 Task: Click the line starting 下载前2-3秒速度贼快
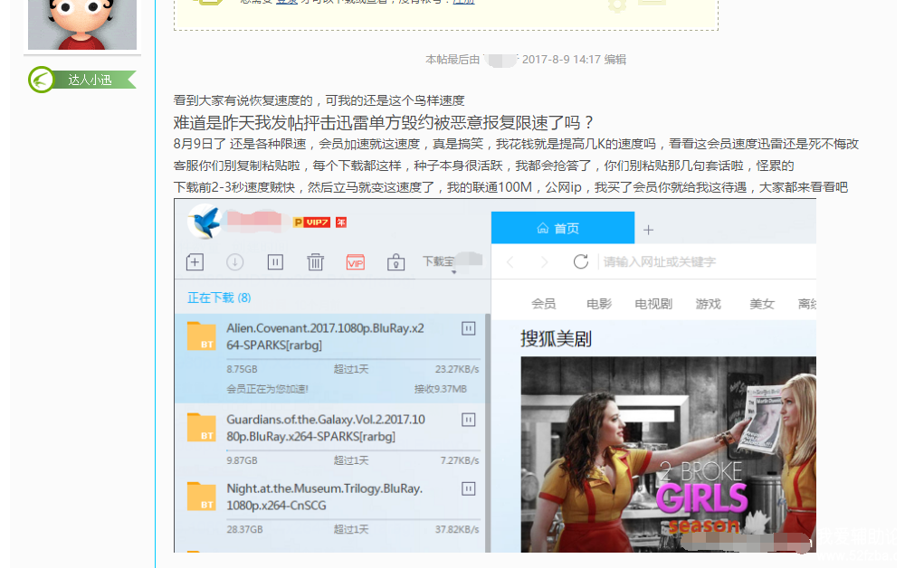point(510,187)
